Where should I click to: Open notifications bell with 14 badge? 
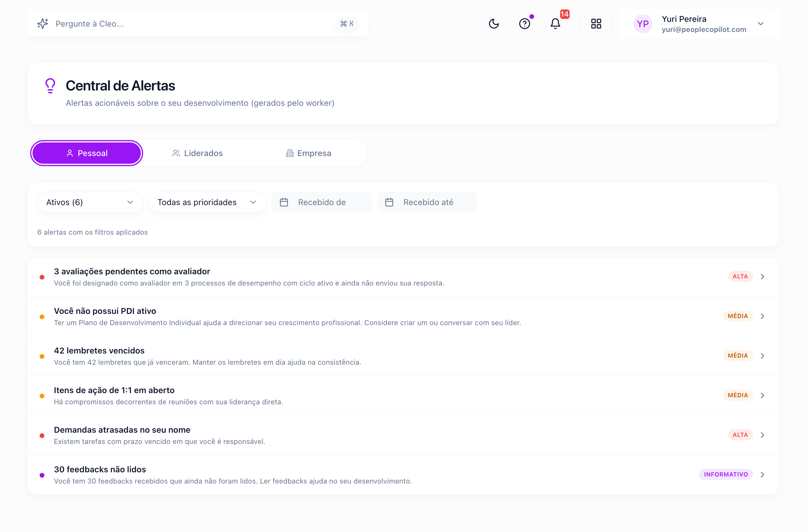click(555, 24)
